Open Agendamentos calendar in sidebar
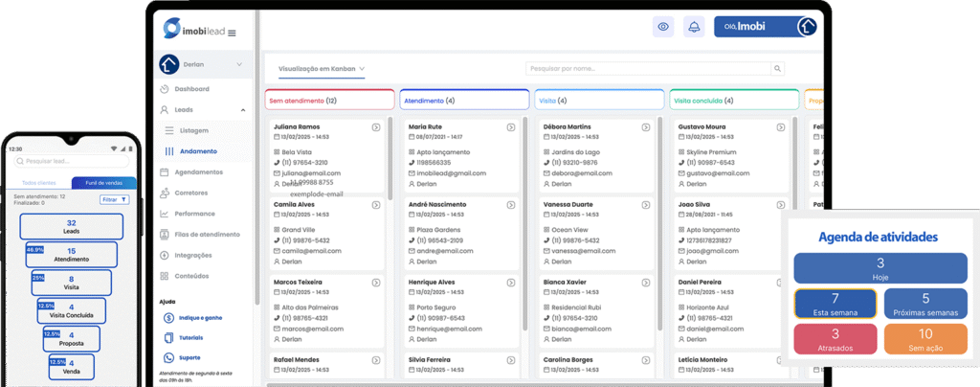Screen dimensions: 980x387 (x=198, y=172)
